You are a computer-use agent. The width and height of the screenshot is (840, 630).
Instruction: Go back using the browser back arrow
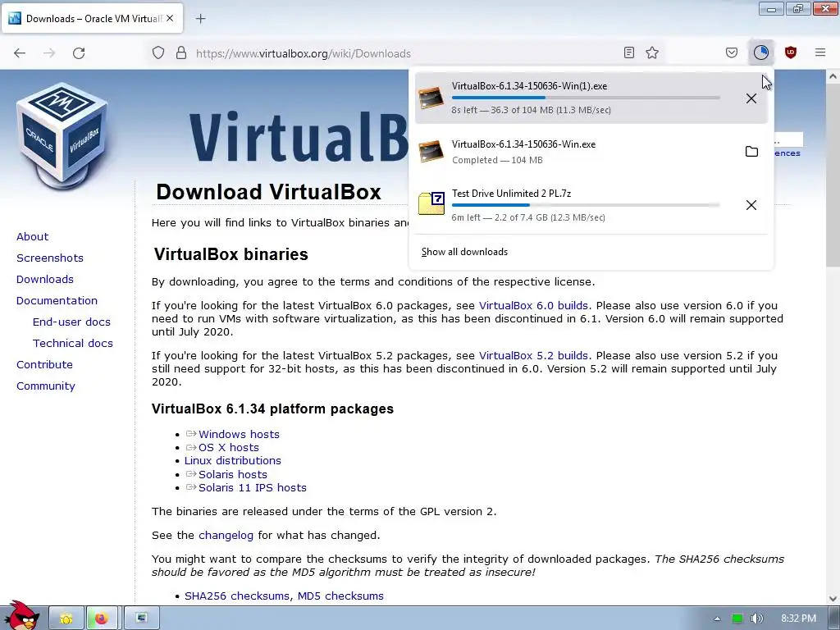20,53
